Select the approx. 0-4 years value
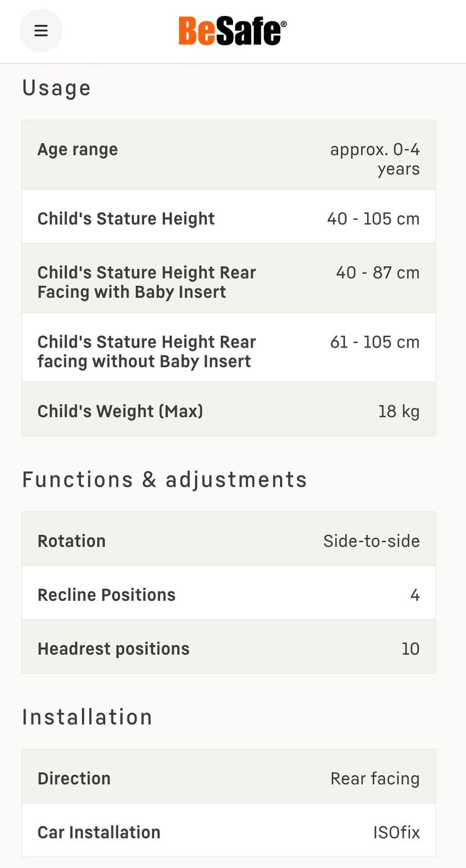Image resolution: width=466 pixels, height=868 pixels. [x=375, y=159]
